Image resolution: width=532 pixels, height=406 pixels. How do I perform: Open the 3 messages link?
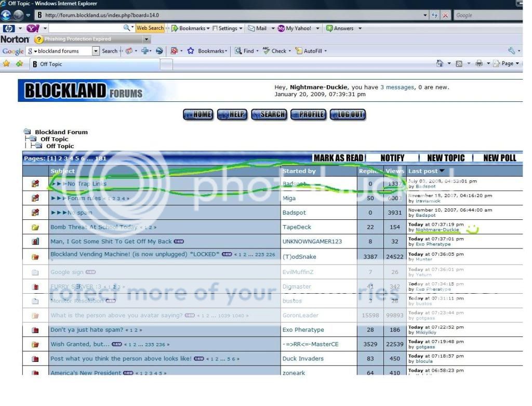tap(397, 87)
